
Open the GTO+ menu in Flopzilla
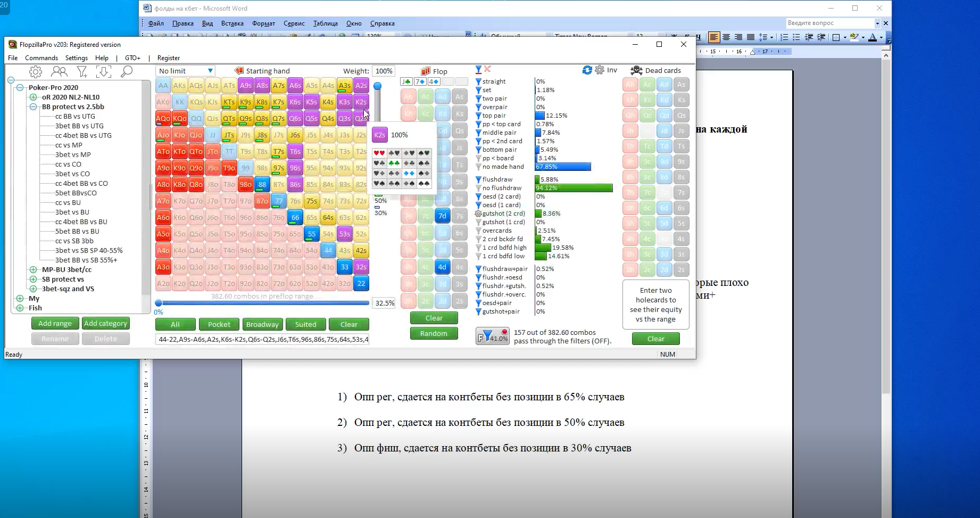coord(132,57)
